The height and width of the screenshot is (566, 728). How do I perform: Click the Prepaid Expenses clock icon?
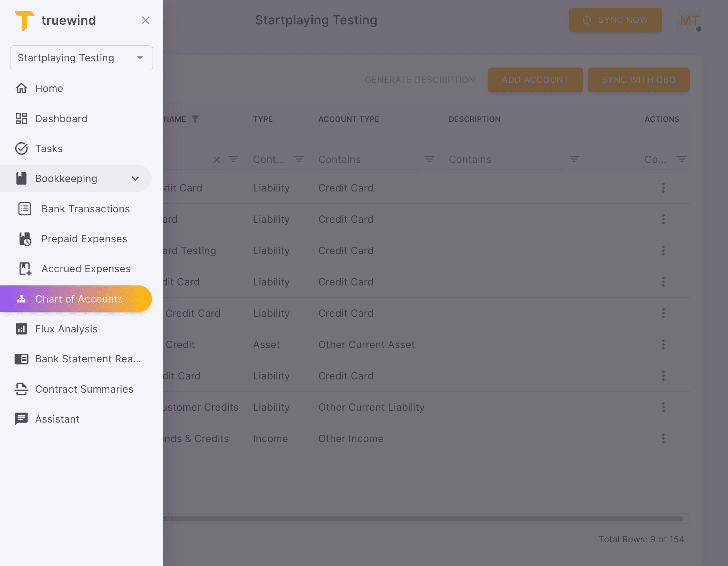[25, 239]
